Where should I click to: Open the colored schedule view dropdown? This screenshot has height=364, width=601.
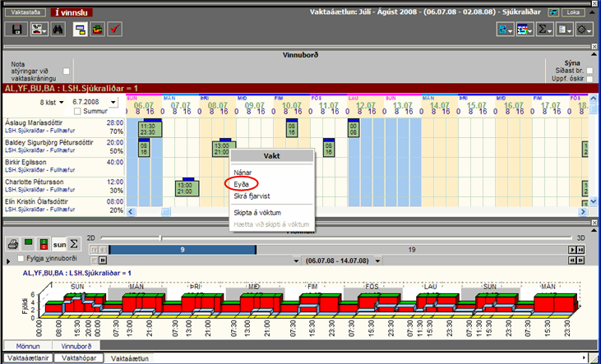525,30
